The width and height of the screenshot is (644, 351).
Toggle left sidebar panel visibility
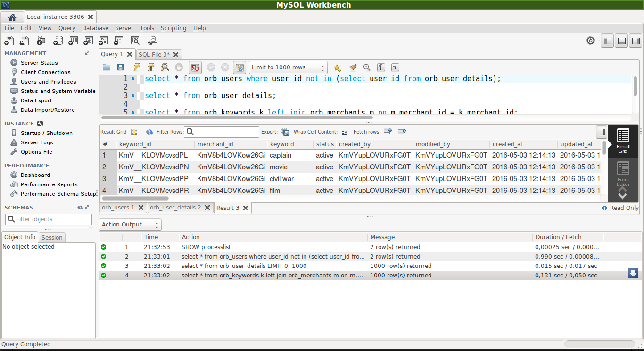coord(608,41)
